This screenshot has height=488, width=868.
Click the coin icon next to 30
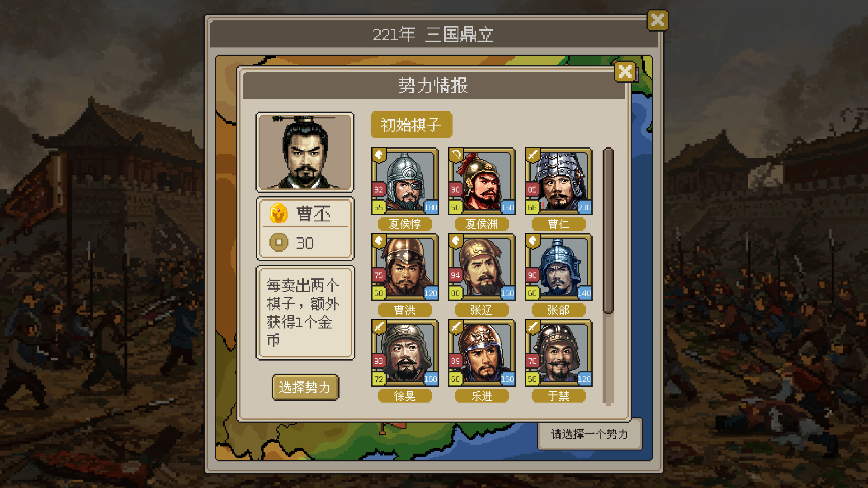278,242
